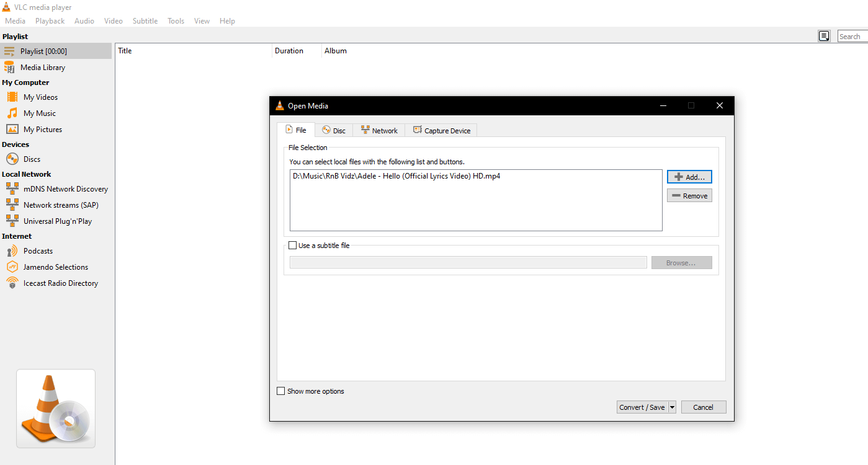
Task: Open the Playlist entry icon in sidebar
Action: point(9,51)
